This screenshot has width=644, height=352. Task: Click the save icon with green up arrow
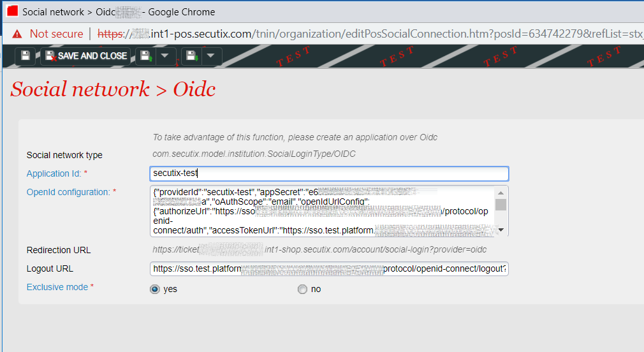[145, 56]
